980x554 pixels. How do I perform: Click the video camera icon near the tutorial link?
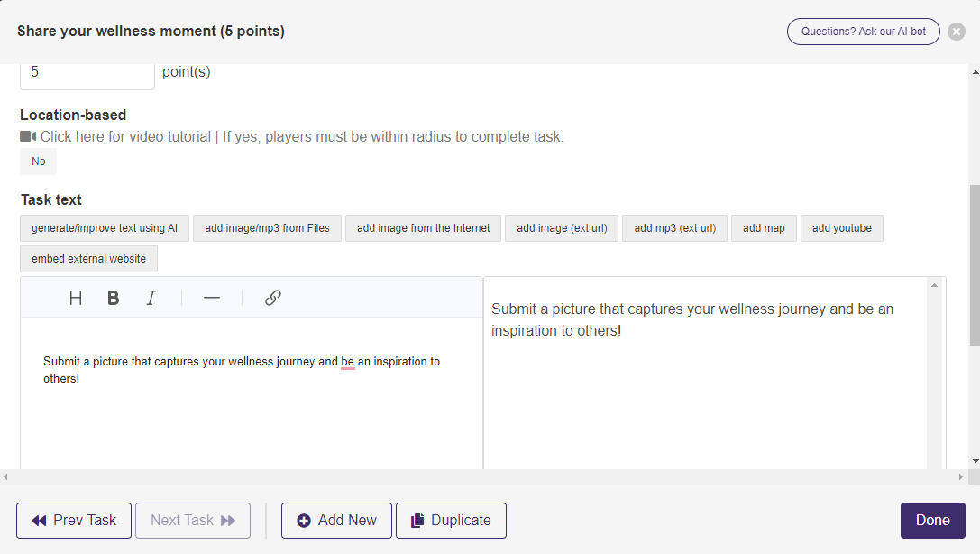[27, 136]
